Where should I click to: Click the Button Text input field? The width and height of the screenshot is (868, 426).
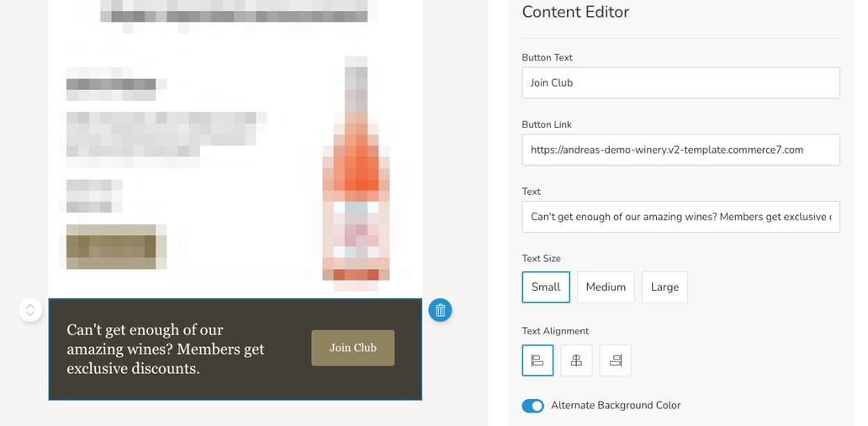pyautogui.click(x=680, y=83)
